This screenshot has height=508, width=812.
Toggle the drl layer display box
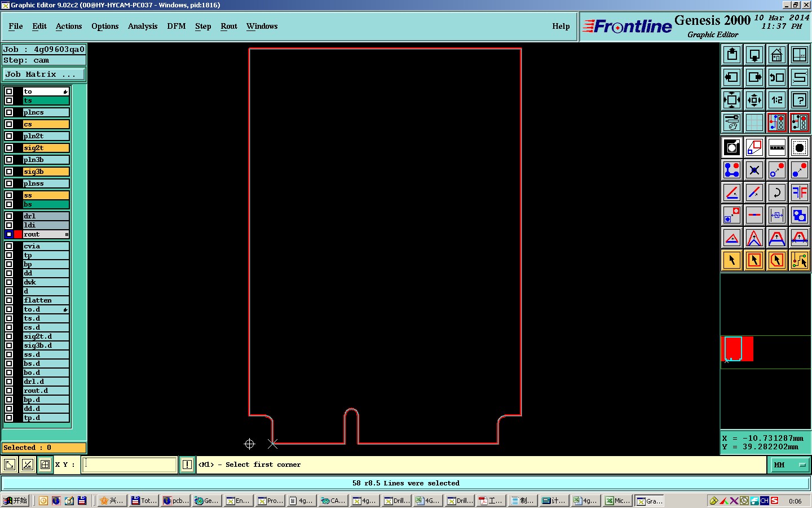[x=9, y=216]
